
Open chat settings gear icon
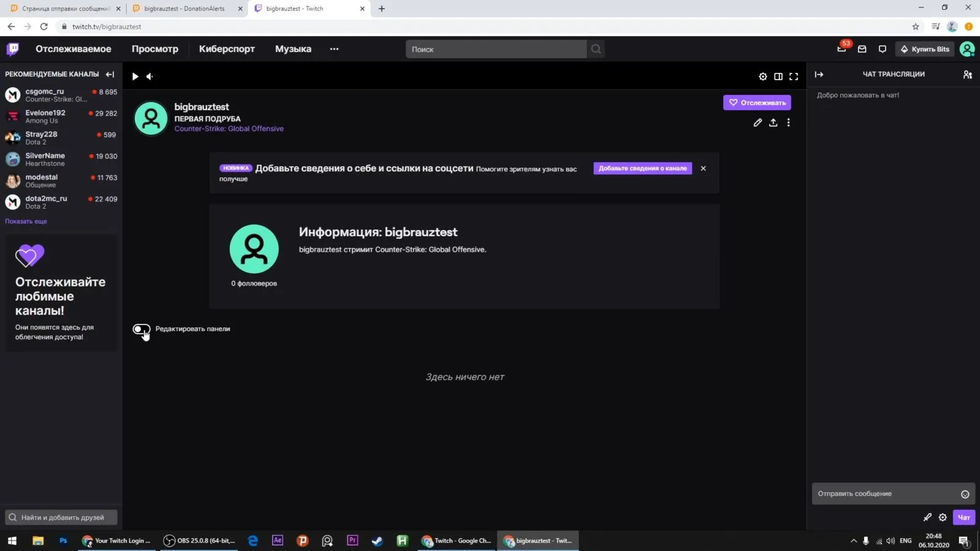(x=943, y=517)
